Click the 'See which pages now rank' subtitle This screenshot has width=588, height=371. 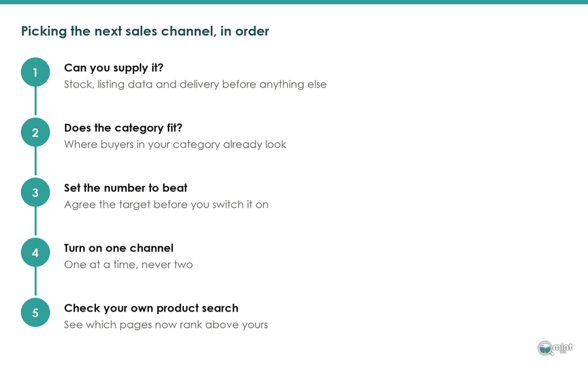166,325
